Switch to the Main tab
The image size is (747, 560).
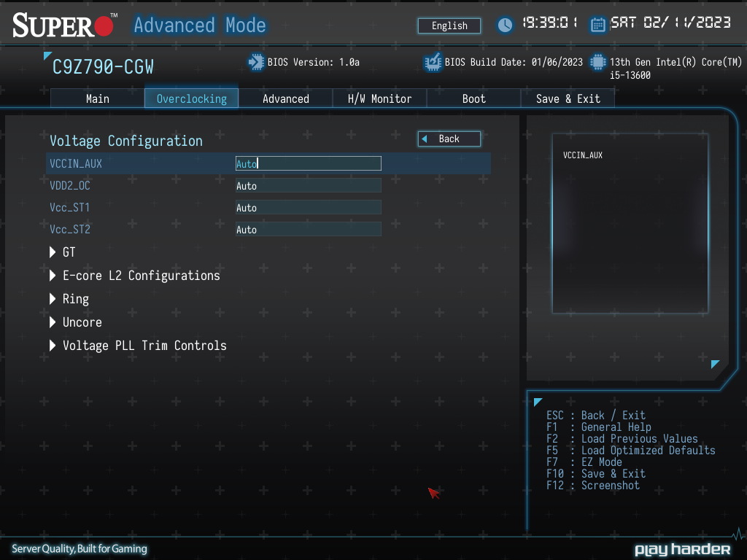(x=97, y=98)
